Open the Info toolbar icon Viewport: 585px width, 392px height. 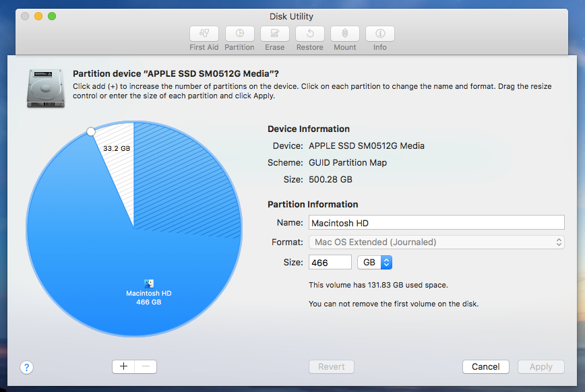pos(379,34)
